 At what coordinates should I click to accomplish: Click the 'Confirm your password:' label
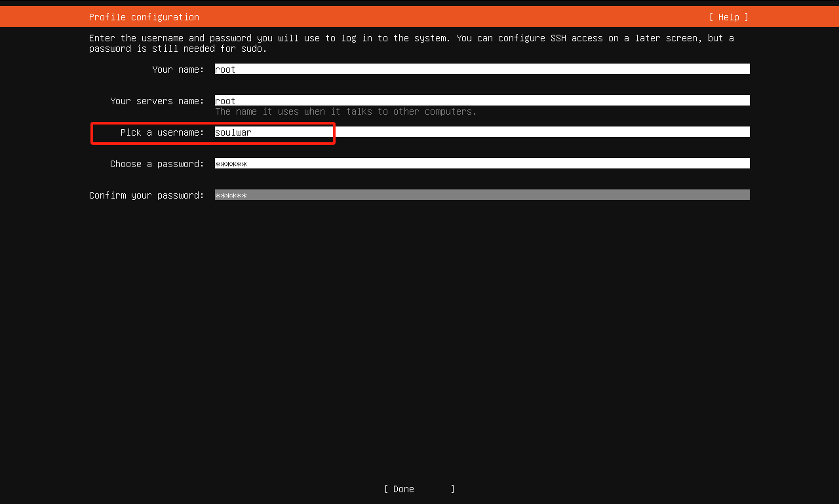tap(147, 195)
